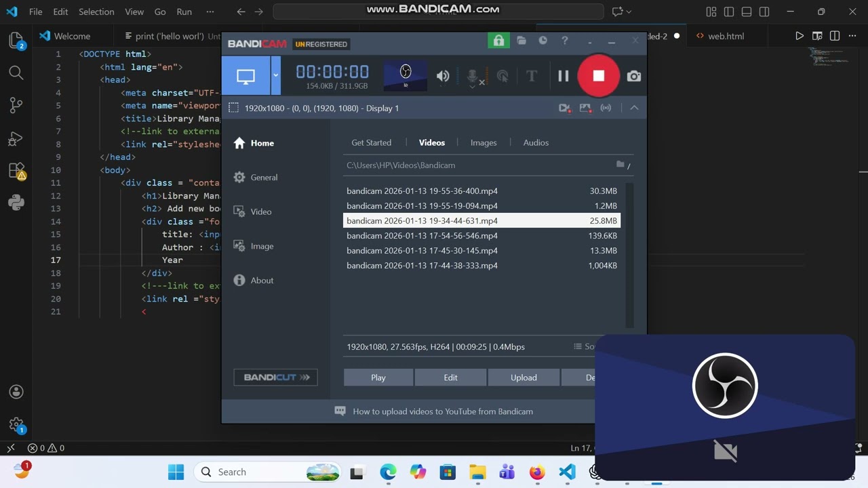Screen dimensions: 868x488
Task: Click the taskbar Search box
Action: pos(267,472)
